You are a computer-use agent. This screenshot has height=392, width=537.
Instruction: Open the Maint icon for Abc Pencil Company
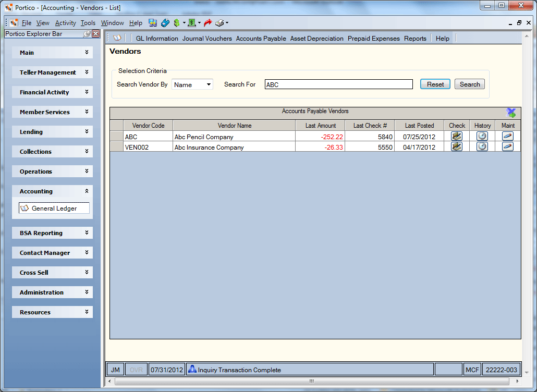pyautogui.click(x=508, y=136)
